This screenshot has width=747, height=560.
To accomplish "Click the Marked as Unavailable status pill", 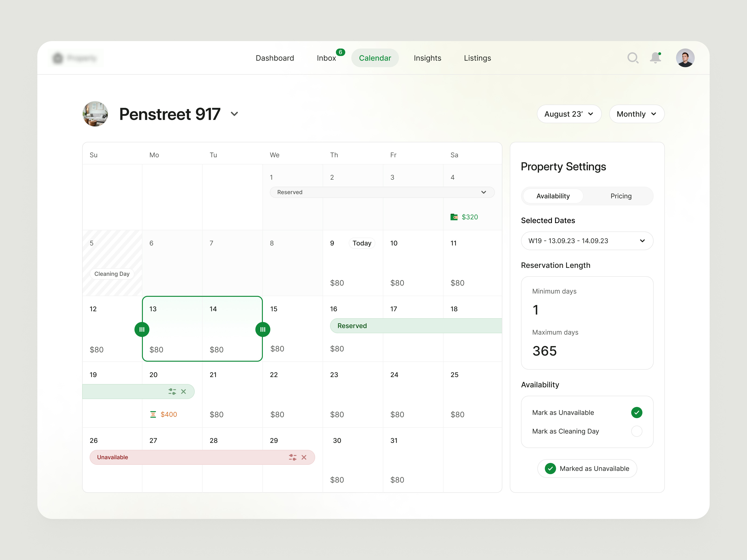I will pos(587,468).
